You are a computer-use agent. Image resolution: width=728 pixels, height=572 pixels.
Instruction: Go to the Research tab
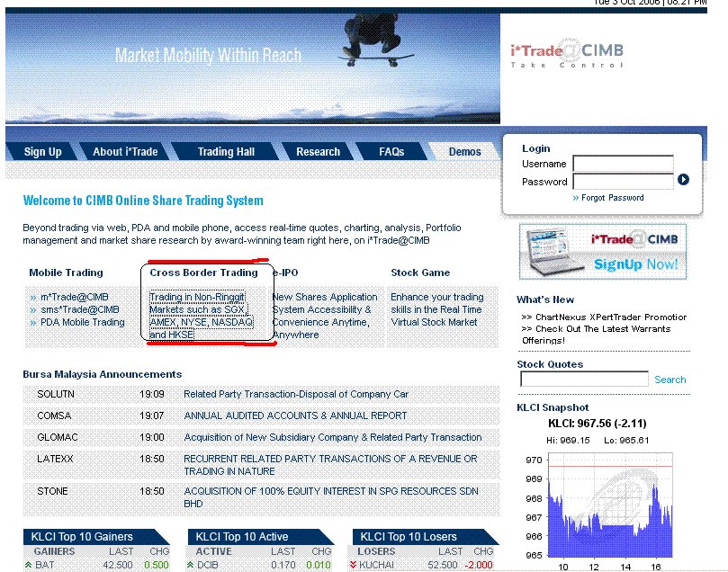(318, 152)
